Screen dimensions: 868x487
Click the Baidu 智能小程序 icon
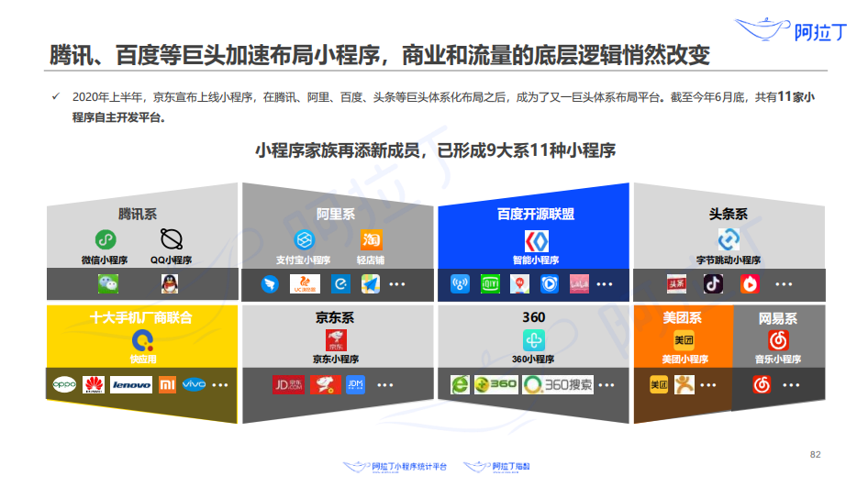[x=536, y=241]
